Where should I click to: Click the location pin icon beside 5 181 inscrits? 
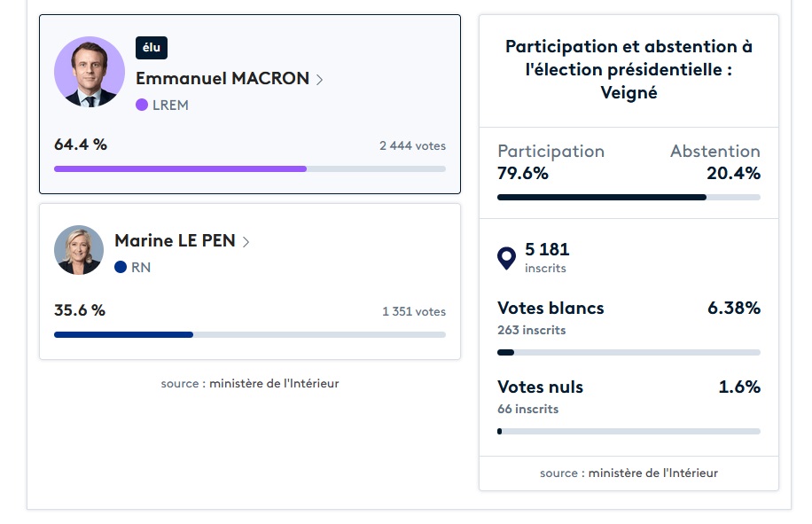click(506, 257)
